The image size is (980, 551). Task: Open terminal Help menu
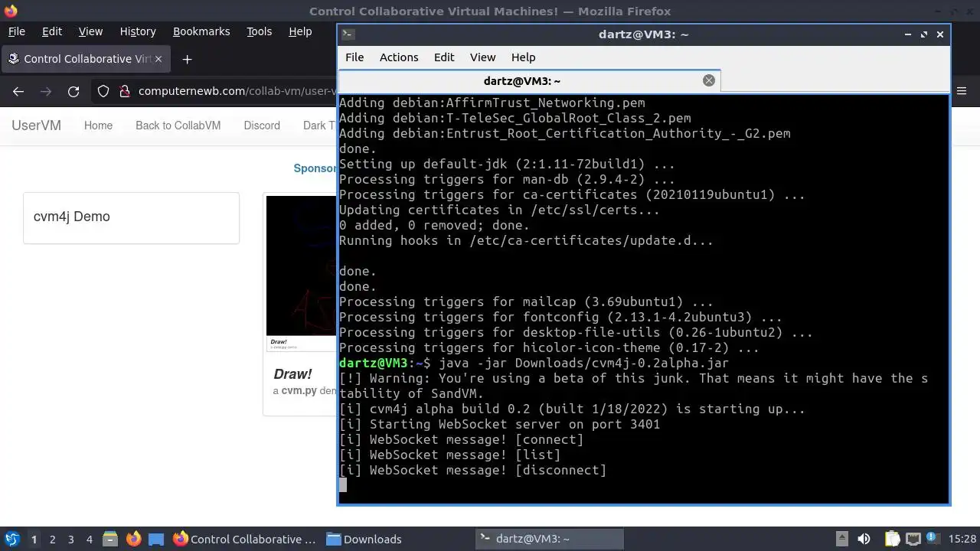coord(524,57)
